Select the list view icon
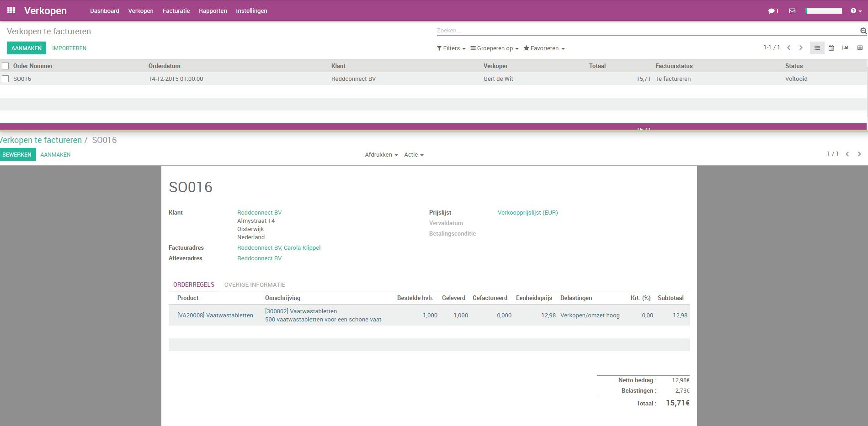 point(817,48)
